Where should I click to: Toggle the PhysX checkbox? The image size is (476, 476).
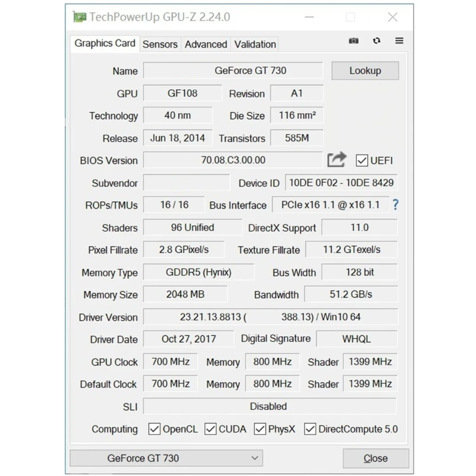pos(260,429)
